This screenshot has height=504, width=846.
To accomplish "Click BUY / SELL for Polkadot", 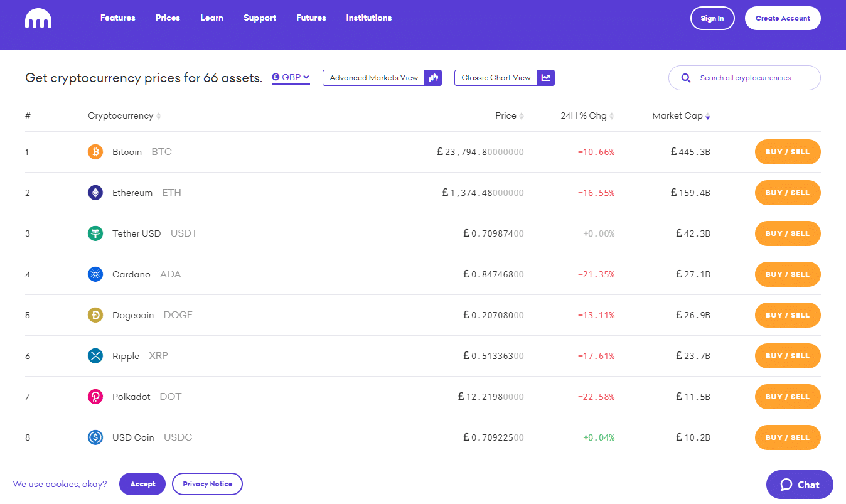I will [788, 397].
